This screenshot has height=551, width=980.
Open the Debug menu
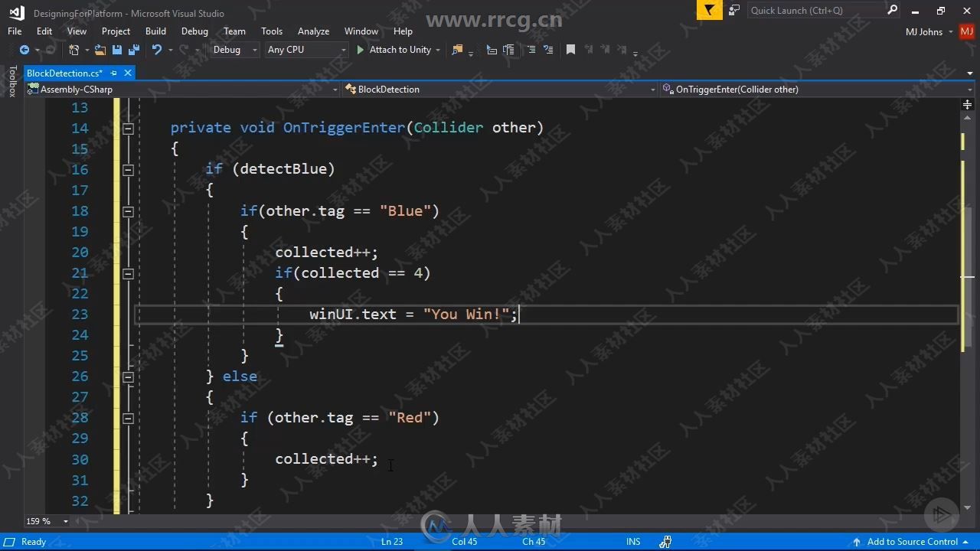[194, 31]
